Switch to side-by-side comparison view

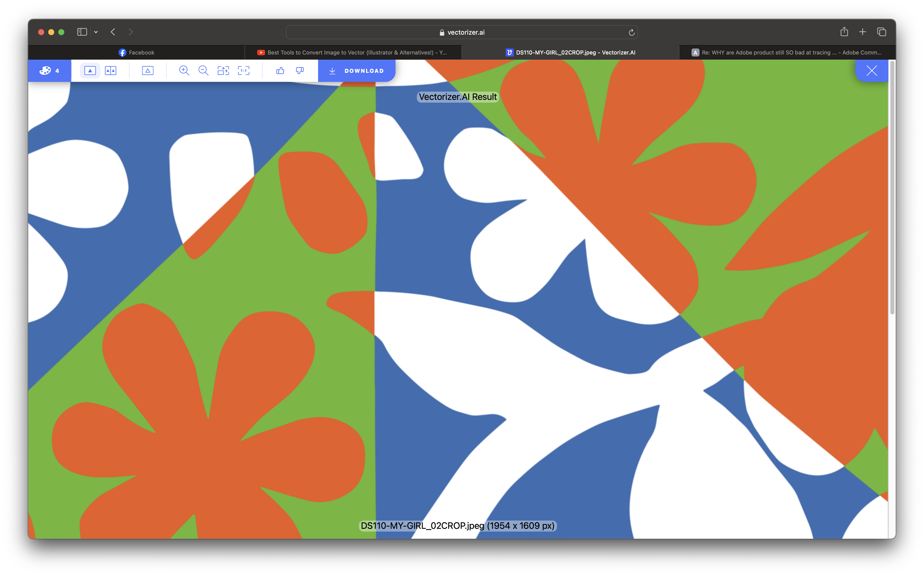click(x=110, y=71)
